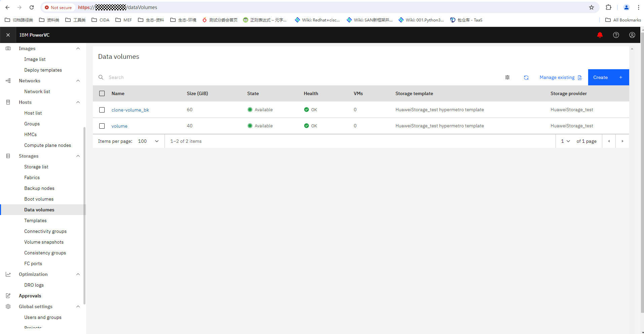The image size is (644, 334).
Task: Click the Manage existing link
Action: tap(561, 77)
